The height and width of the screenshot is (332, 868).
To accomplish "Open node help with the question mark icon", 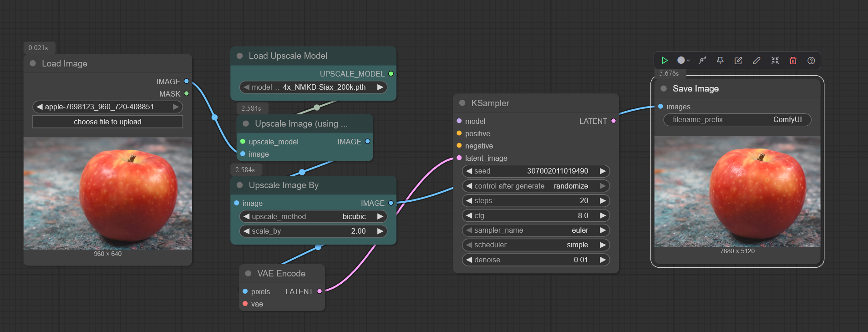I will 811,61.
